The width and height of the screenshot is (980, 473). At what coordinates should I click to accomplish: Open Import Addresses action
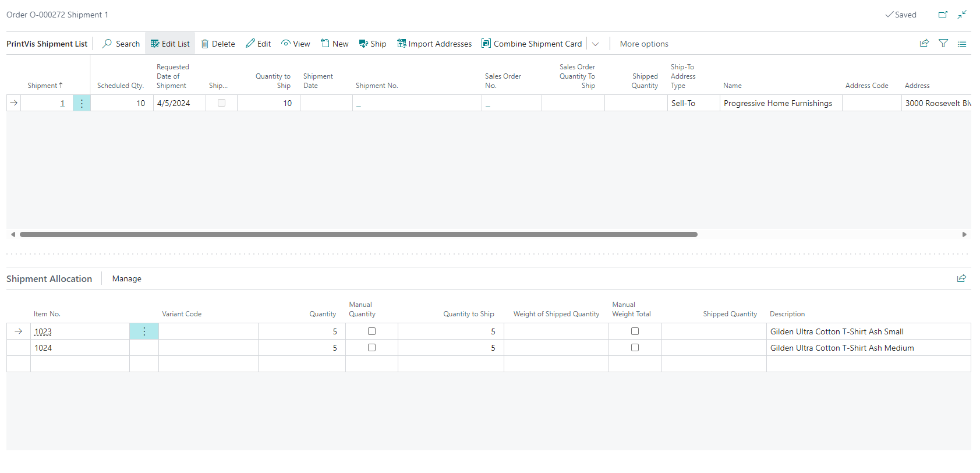(x=434, y=44)
